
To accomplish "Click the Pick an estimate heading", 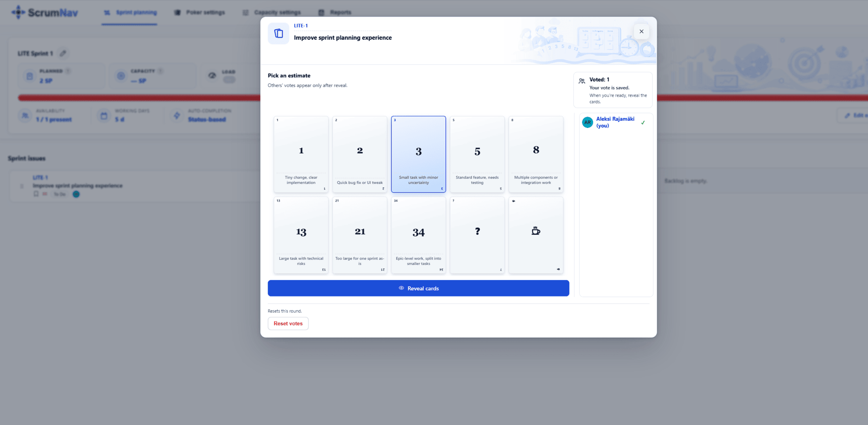I will 289,76.
